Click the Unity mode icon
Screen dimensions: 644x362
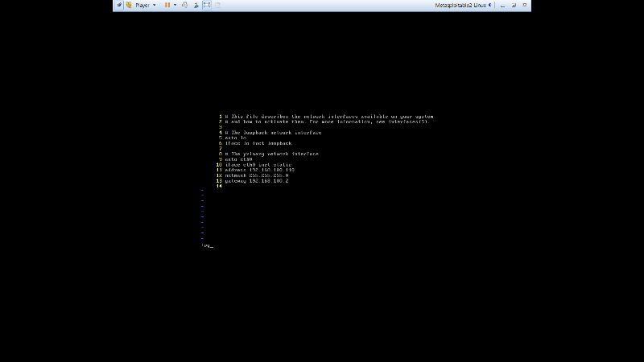click(217, 5)
